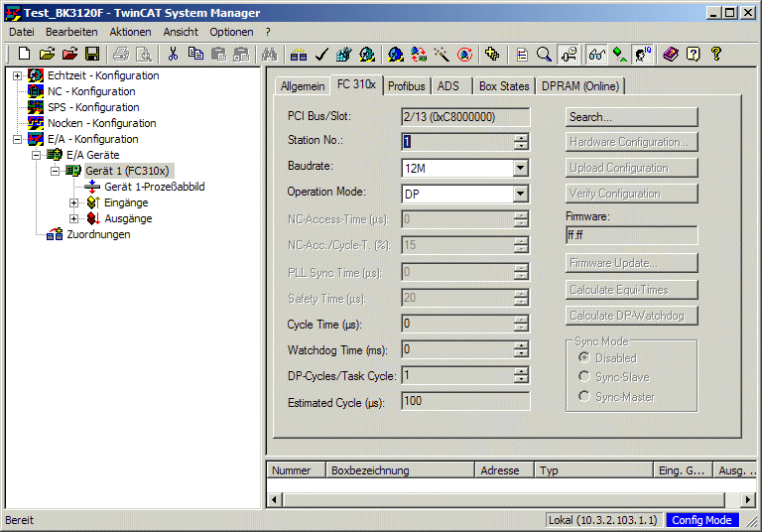Collapse the Gerät 1 (FC310x) node
Image resolution: width=762 pixels, height=532 pixels.
[55, 171]
